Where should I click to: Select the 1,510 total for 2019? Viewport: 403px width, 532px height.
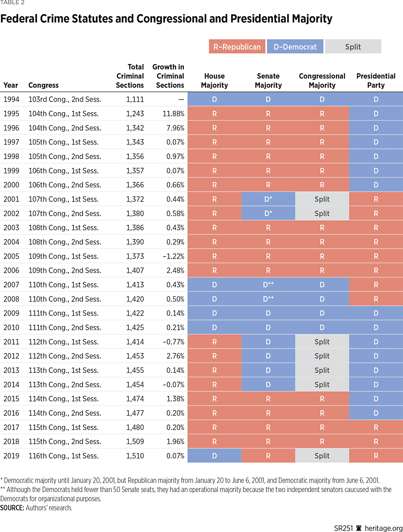tap(135, 456)
